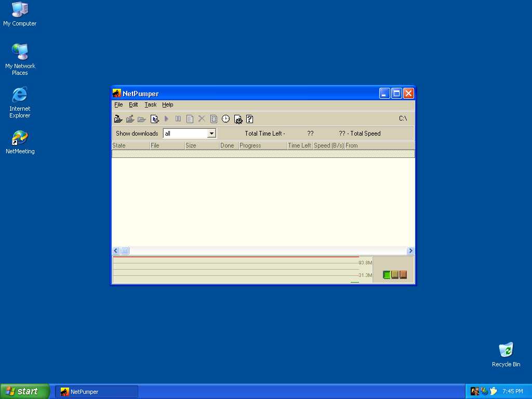The image size is (532, 399).
Task: Toggle the orange speed mode button
Action: 403,275
